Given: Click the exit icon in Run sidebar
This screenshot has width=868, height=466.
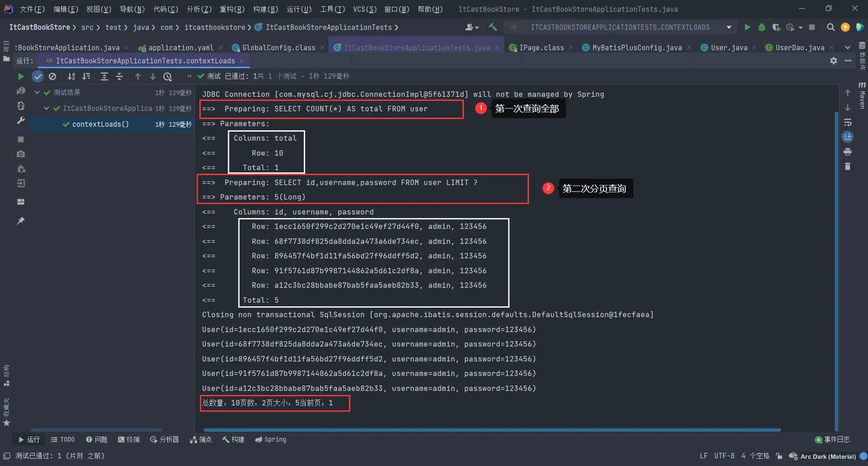Looking at the screenshot, I should tap(20, 184).
